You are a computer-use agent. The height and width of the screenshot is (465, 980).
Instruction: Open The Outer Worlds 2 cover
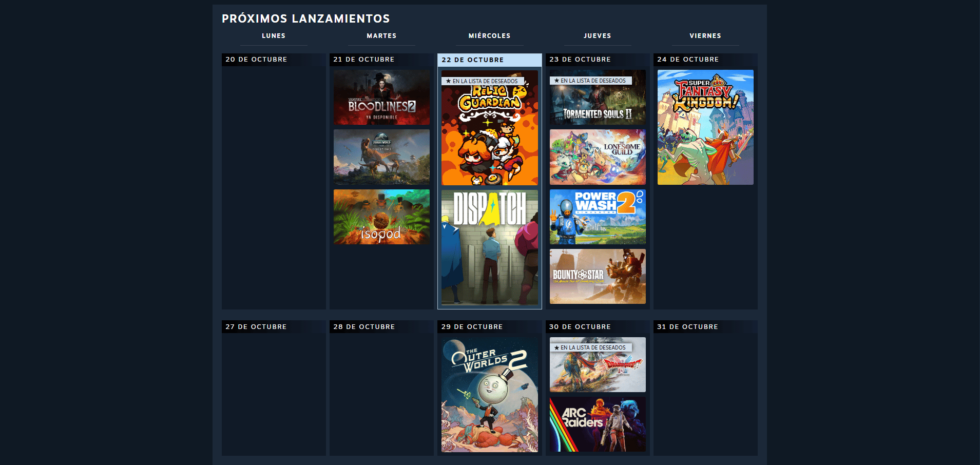490,395
